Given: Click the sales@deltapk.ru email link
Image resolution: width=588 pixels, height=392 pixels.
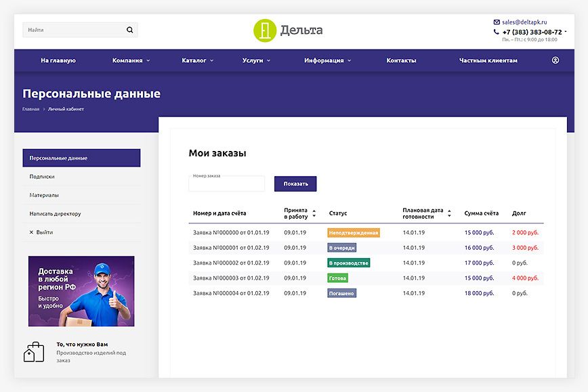Looking at the screenshot, I should click(524, 22).
